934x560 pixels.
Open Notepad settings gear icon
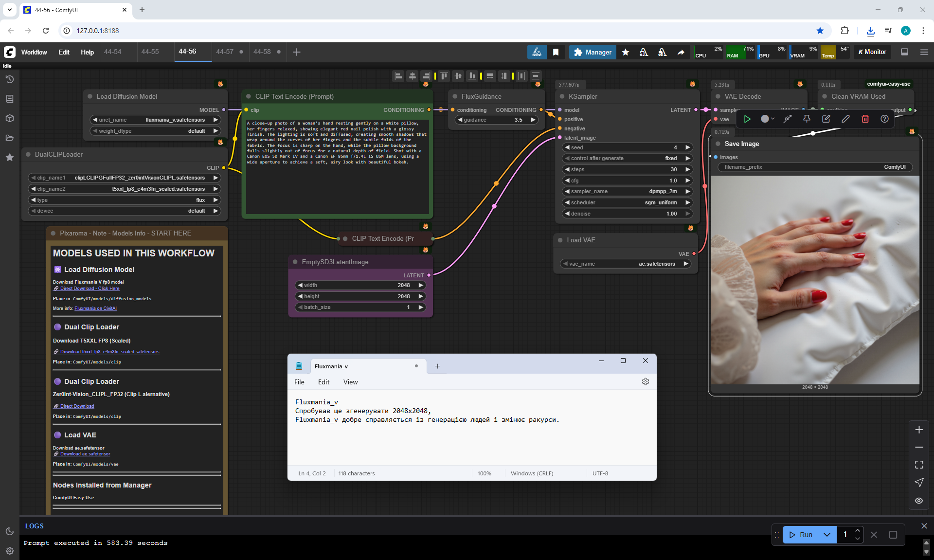point(646,382)
